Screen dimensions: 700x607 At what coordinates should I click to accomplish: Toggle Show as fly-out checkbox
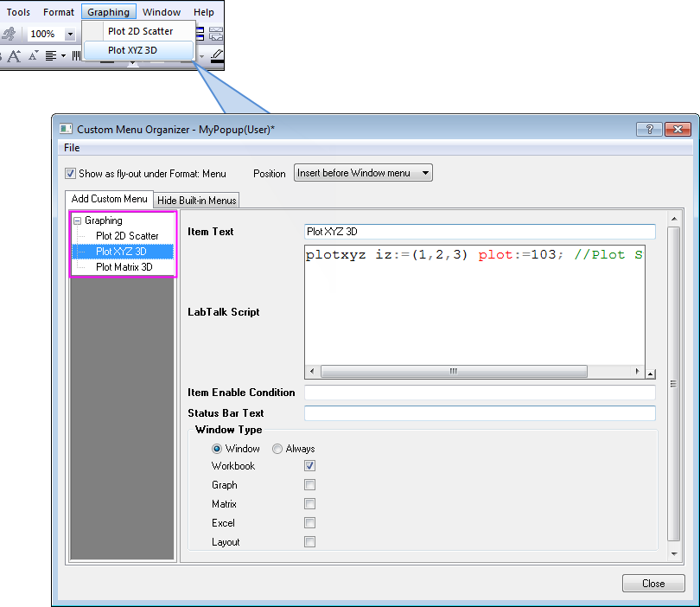(x=71, y=173)
